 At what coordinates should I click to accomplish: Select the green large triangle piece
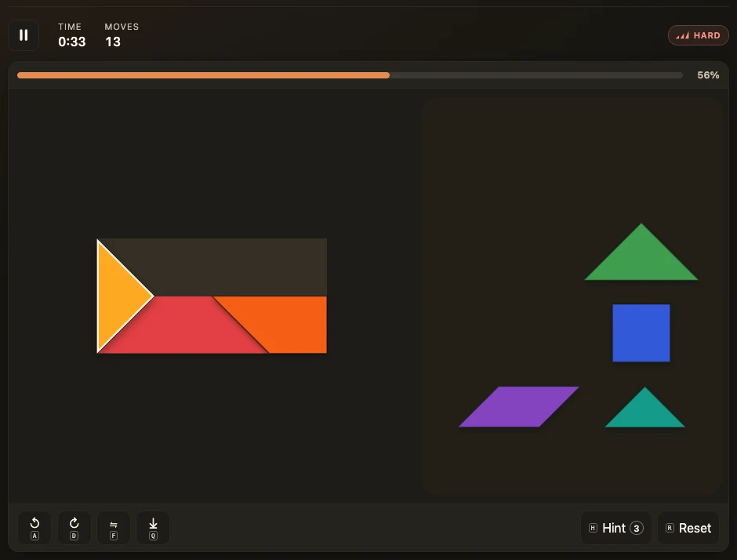pyautogui.click(x=641, y=260)
